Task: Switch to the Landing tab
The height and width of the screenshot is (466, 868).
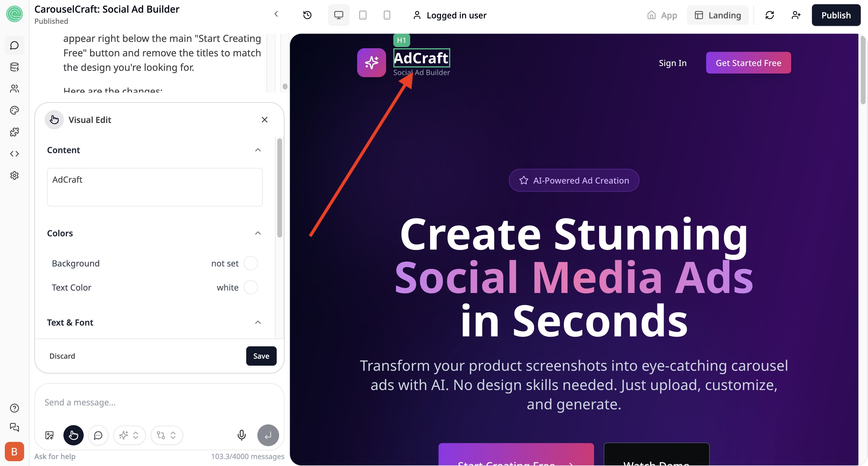Action: (718, 15)
